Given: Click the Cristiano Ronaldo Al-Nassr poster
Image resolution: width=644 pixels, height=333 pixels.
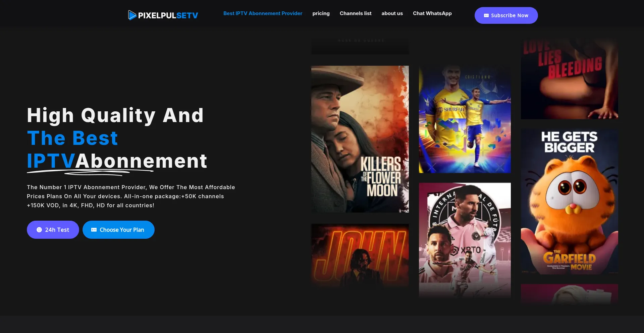Looking at the screenshot, I should [465, 119].
